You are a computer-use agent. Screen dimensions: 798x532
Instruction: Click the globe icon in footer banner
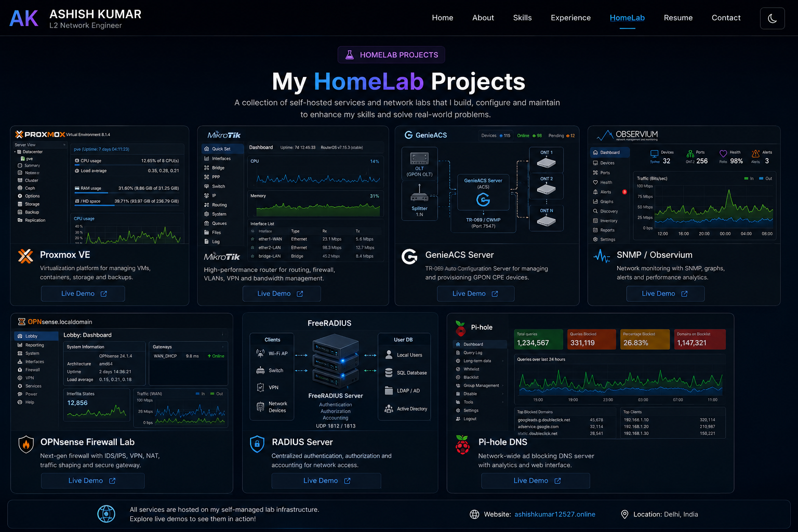point(107,514)
